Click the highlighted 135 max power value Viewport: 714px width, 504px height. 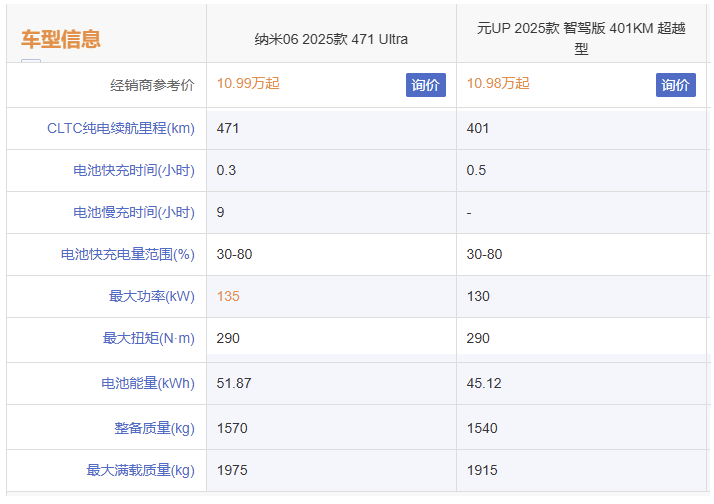click(228, 296)
